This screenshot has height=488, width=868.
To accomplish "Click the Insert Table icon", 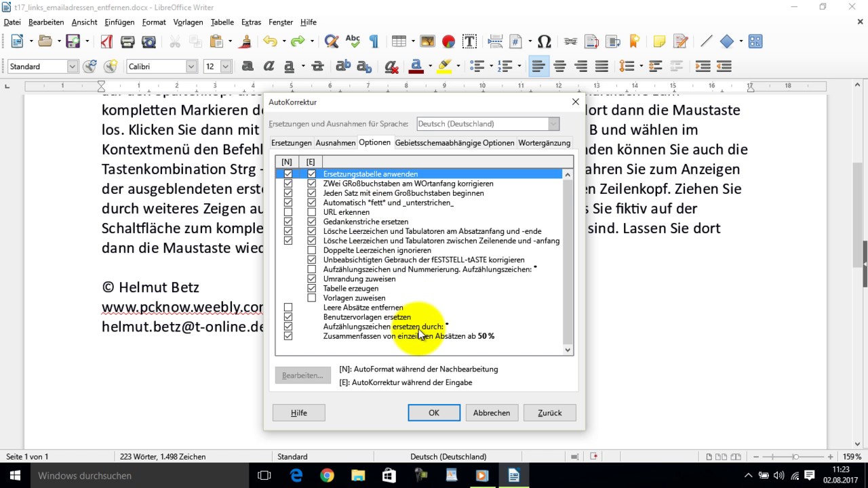I will [x=399, y=41].
